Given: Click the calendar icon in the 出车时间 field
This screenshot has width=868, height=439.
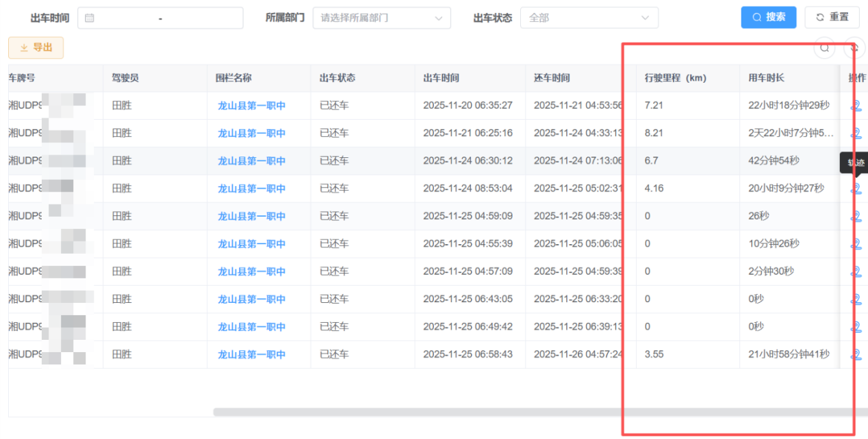Looking at the screenshot, I should point(90,18).
